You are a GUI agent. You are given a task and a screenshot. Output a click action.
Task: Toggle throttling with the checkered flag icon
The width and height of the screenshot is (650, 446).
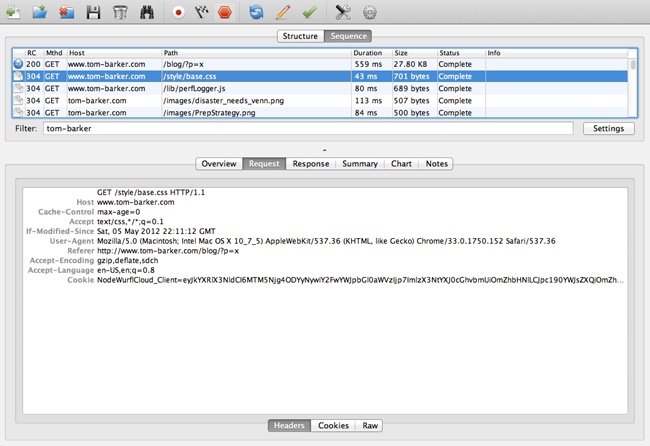pyautogui.click(x=202, y=12)
